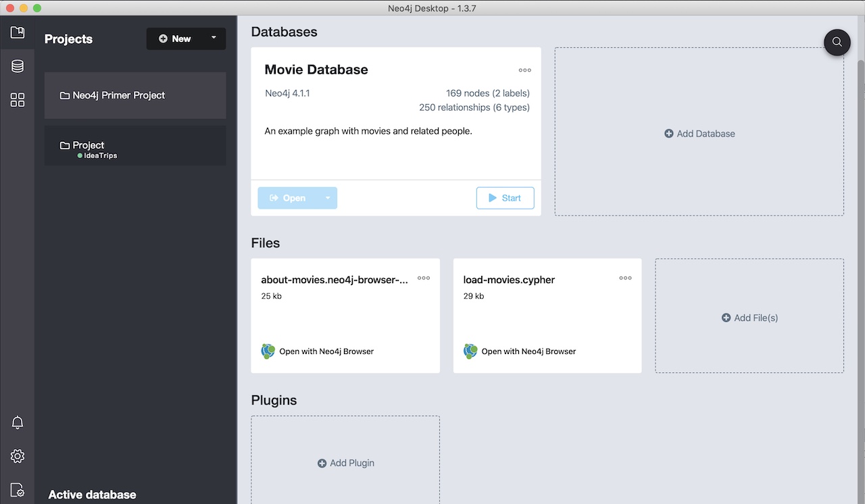The height and width of the screenshot is (504, 865).
Task: Click the Movie Database title
Action: (316, 70)
